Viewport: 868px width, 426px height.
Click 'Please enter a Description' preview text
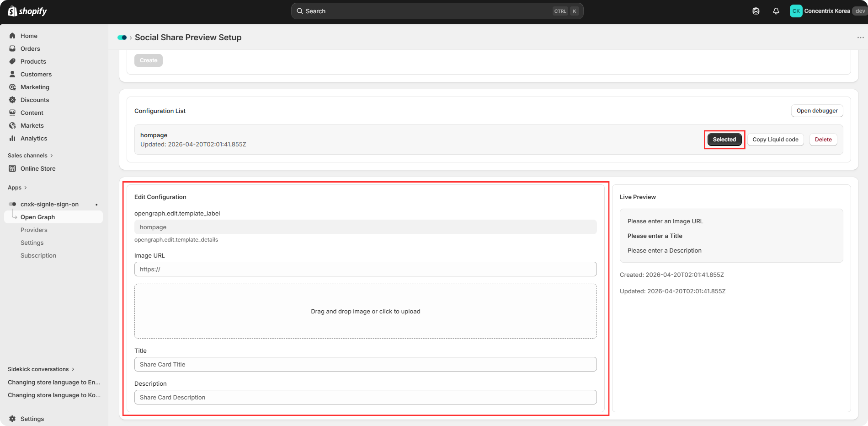tap(664, 250)
